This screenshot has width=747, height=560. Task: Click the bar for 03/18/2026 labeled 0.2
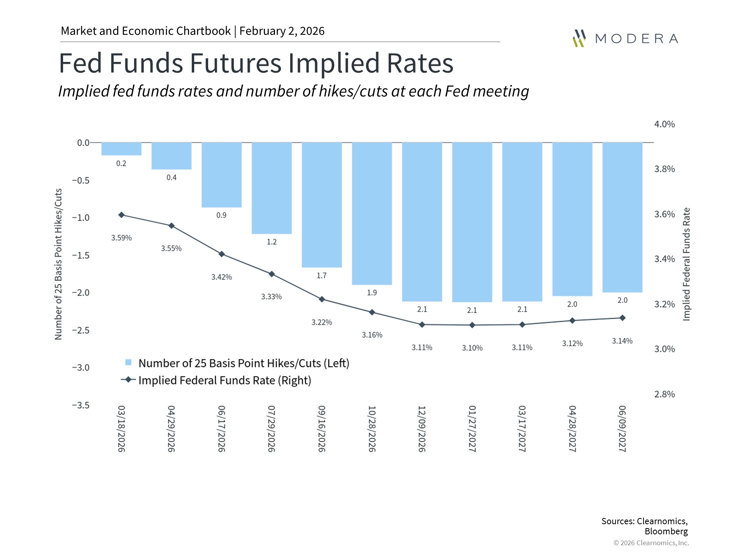(121, 149)
